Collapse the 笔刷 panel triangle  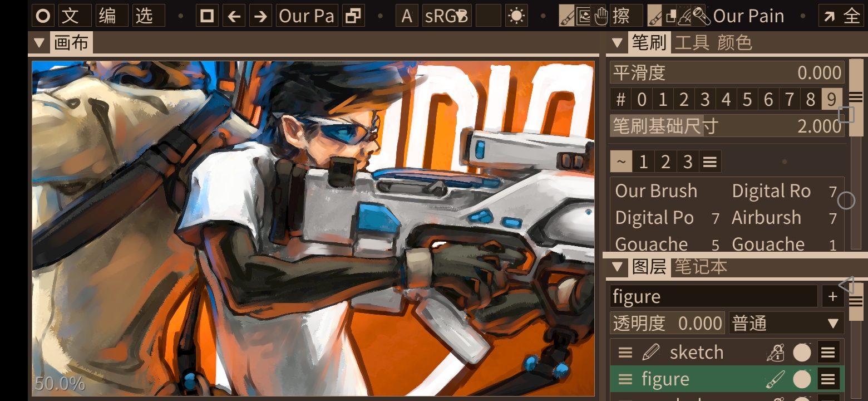(x=617, y=43)
